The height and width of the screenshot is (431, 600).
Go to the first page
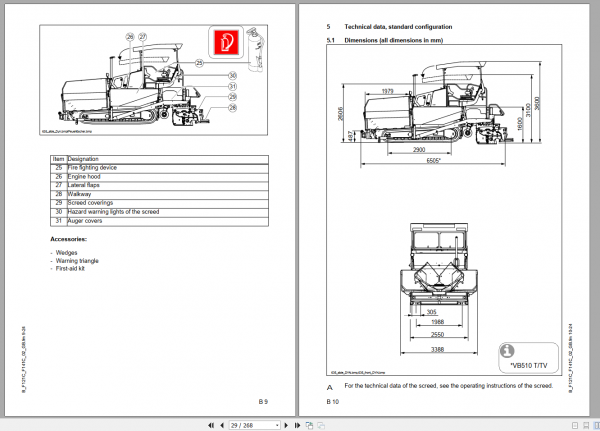pos(211,425)
